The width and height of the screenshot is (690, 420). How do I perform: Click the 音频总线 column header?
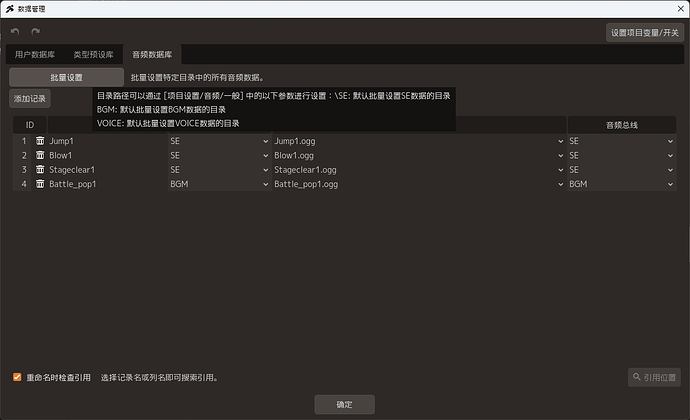(622, 125)
